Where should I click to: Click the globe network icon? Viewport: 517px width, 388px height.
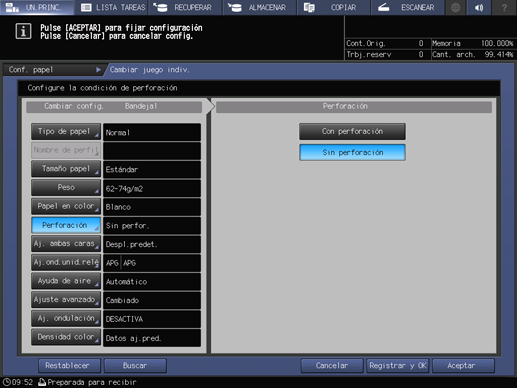(x=455, y=7)
